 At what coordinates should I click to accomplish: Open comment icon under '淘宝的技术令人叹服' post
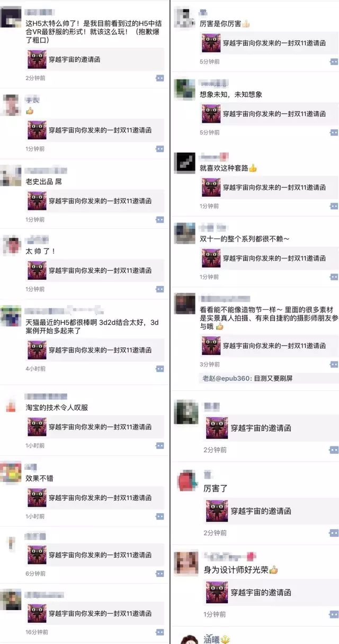pos(159,445)
